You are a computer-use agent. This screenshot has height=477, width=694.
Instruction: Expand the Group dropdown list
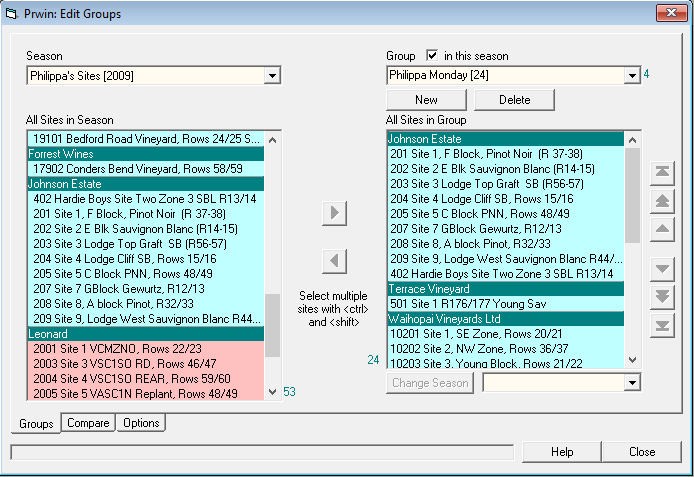(631, 76)
